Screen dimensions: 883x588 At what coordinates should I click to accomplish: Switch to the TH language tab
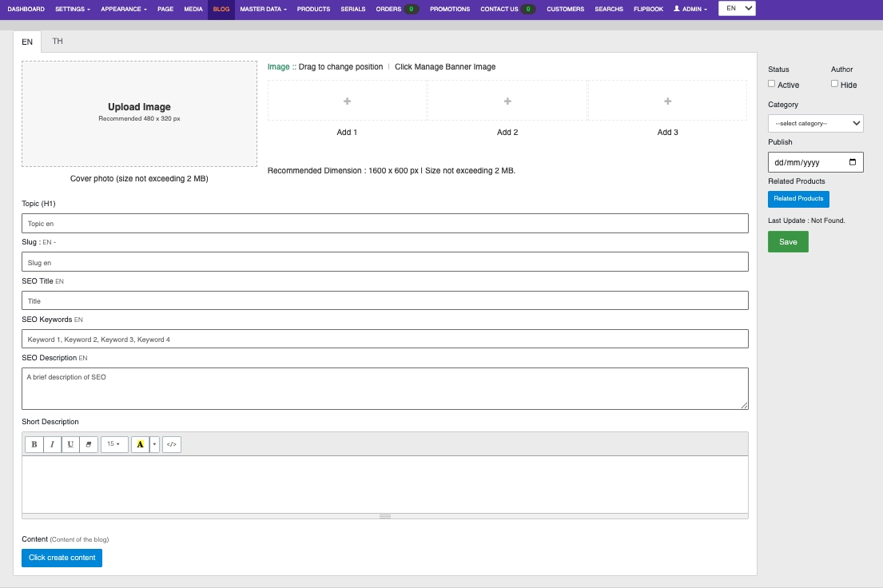pyautogui.click(x=58, y=42)
